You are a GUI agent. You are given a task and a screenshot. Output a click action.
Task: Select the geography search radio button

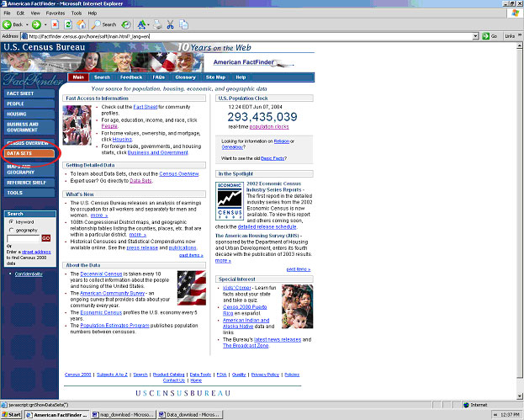[12, 230]
